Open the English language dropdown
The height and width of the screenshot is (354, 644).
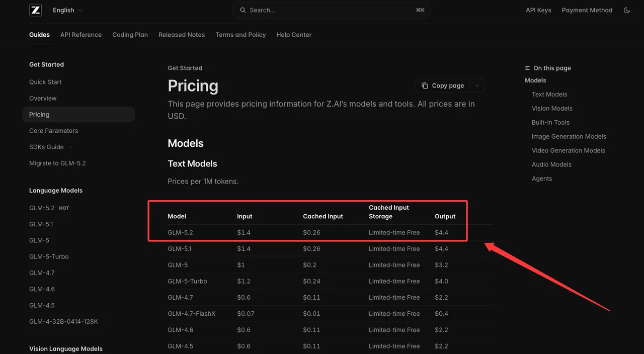pos(67,10)
